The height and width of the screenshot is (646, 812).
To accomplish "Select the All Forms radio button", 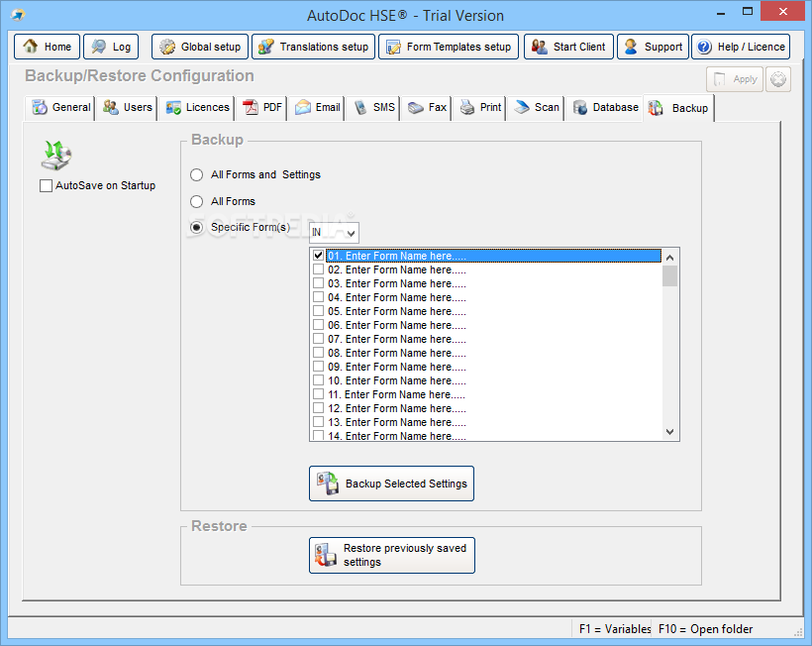I will click(x=196, y=201).
